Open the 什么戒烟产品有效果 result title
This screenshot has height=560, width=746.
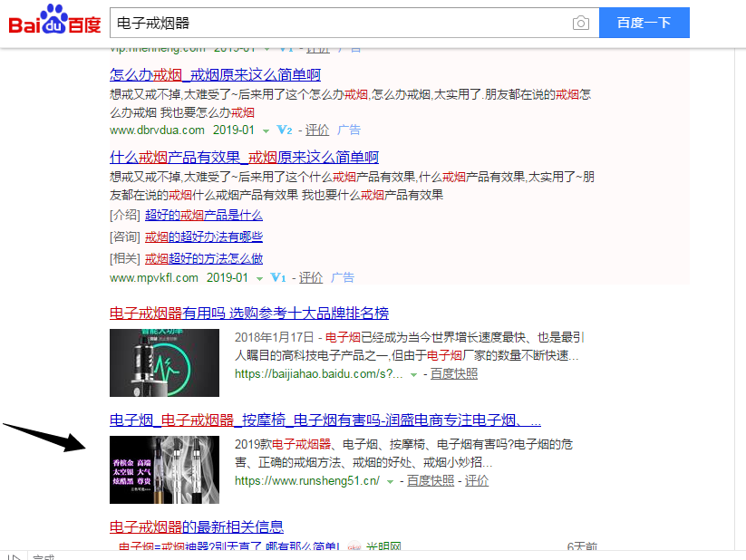(244, 157)
